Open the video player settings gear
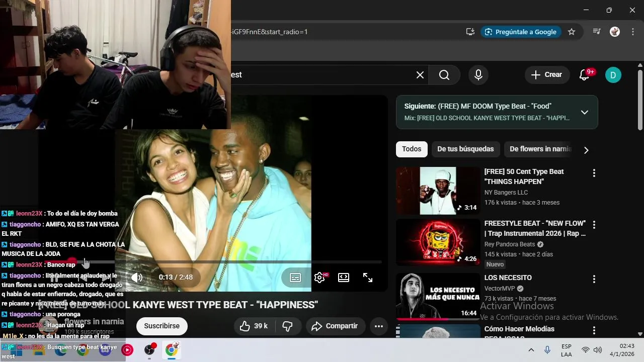The image size is (644, 362). (319, 278)
